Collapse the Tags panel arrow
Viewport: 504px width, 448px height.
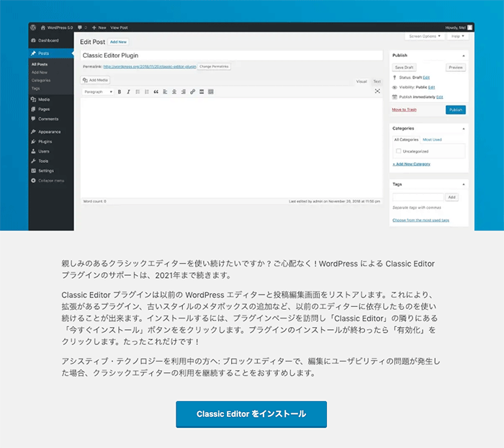[464, 184]
